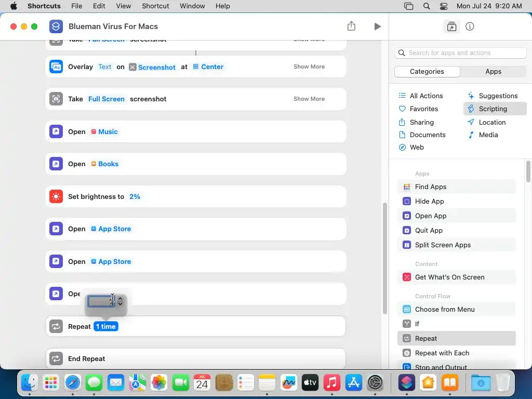The width and height of the screenshot is (532, 399).
Task: Open Sharing category
Action: point(416,122)
